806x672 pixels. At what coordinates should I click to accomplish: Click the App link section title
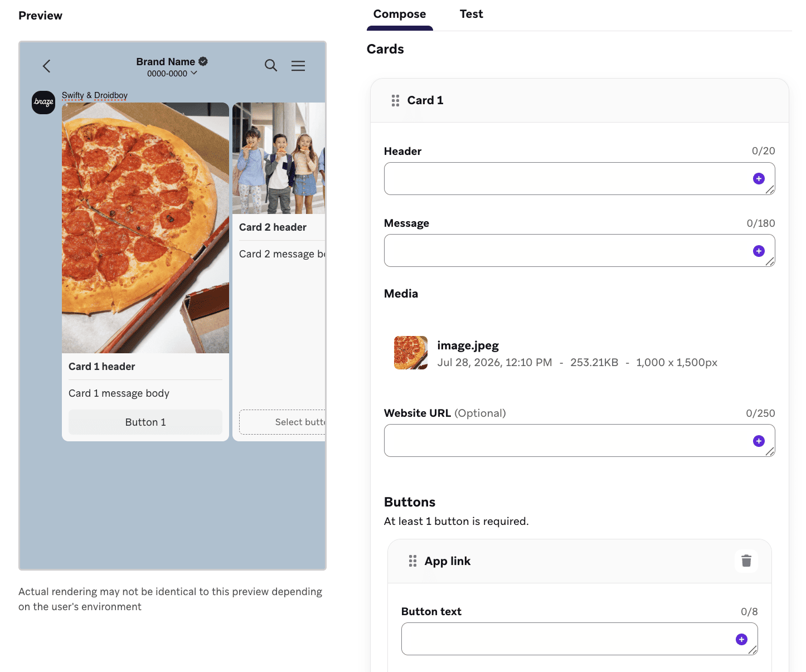pyautogui.click(x=448, y=561)
